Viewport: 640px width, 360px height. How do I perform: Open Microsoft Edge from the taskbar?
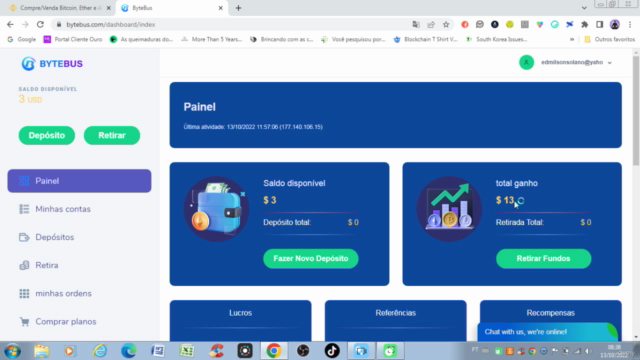(129, 351)
